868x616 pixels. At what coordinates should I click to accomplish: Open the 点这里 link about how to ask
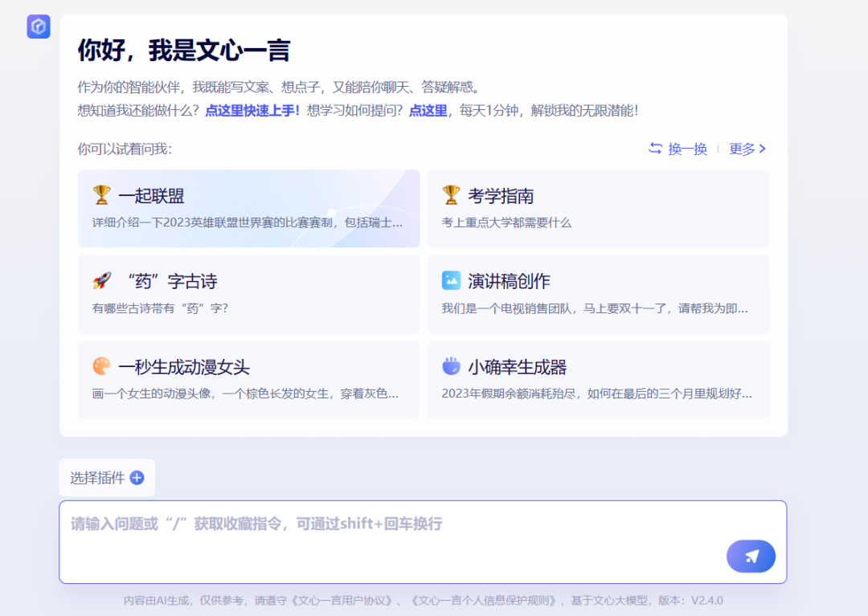coord(428,111)
